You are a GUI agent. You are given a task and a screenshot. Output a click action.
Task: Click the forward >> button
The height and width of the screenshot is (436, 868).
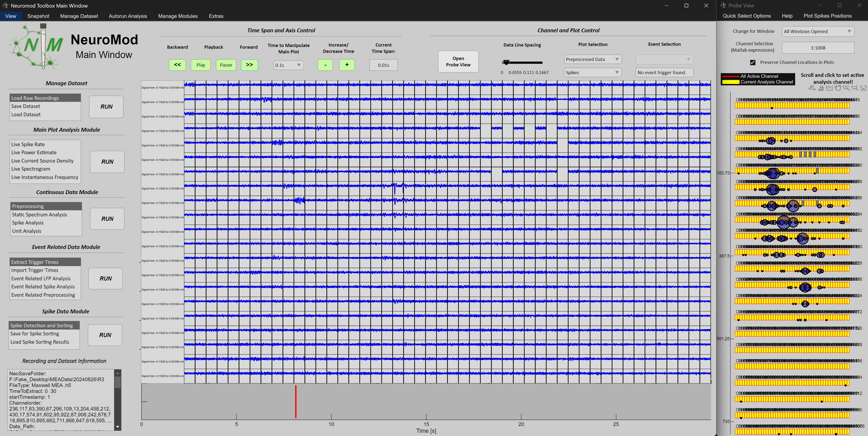tap(249, 65)
